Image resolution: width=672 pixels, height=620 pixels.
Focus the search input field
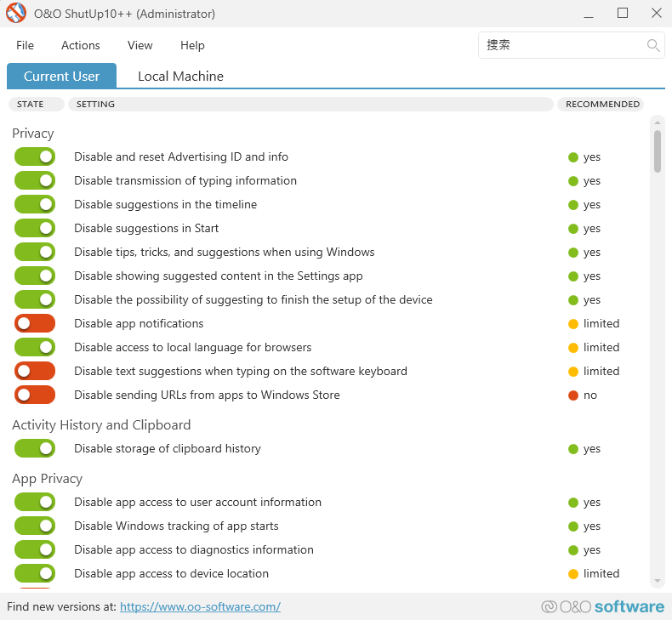pyautogui.click(x=561, y=46)
